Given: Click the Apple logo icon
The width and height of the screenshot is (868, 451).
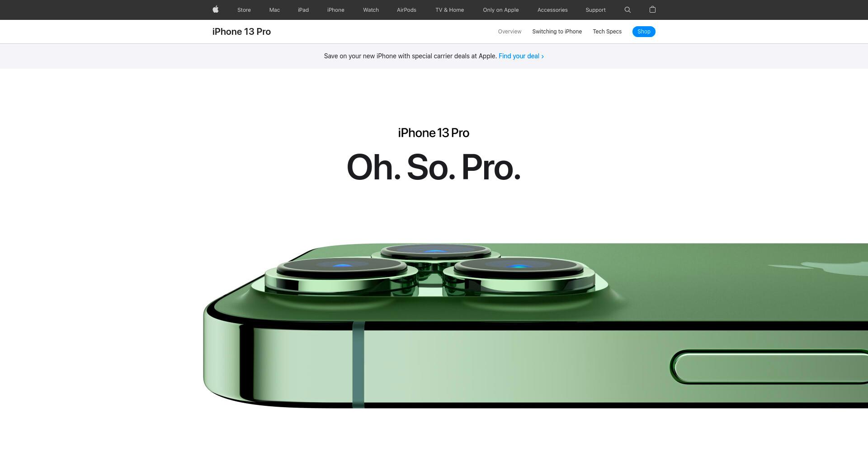Looking at the screenshot, I should pyautogui.click(x=216, y=9).
